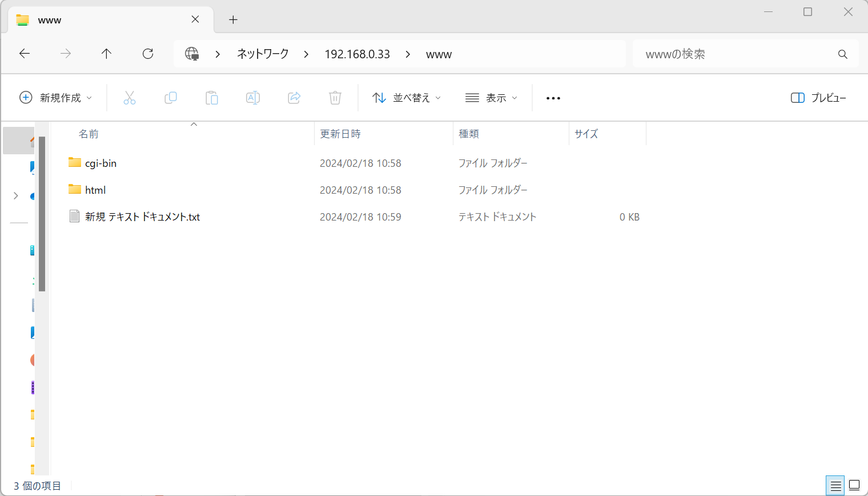Click the ネットワーク breadcrumb link
The height and width of the screenshot is (496, 868).
click(263, 54)
